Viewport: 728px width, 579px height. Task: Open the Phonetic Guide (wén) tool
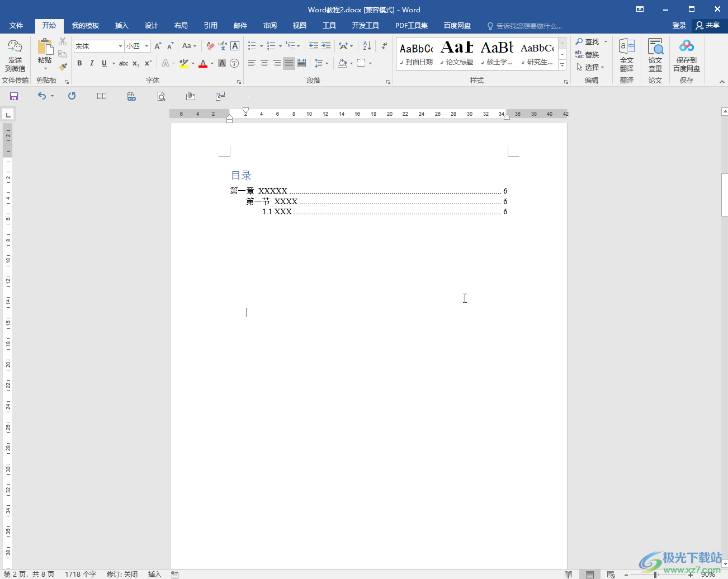(x=223, y=46)
